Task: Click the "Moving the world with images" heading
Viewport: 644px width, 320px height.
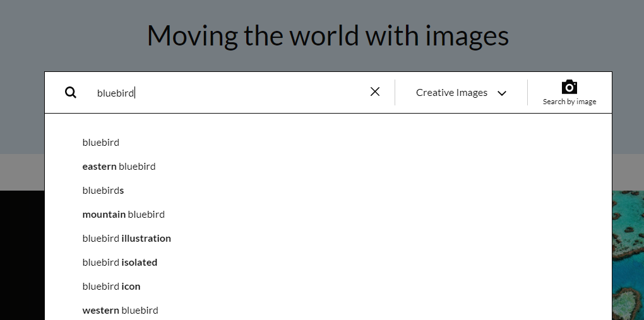Action: pos(328,35)
